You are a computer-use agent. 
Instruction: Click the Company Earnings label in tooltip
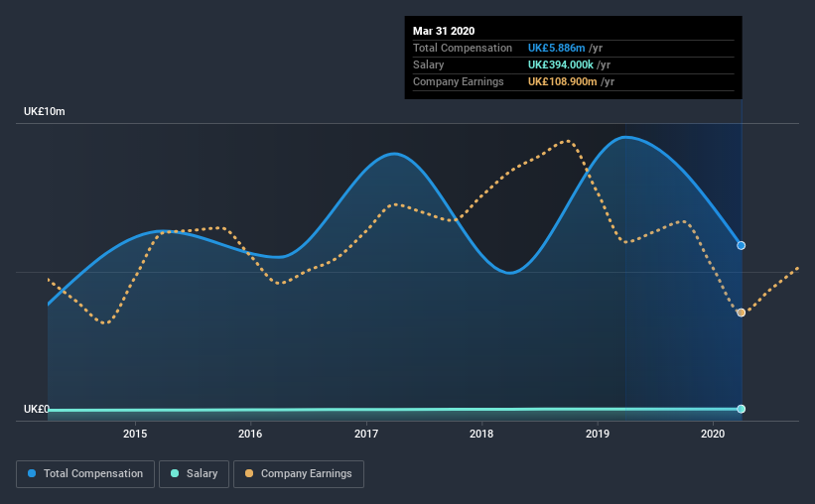458,81
